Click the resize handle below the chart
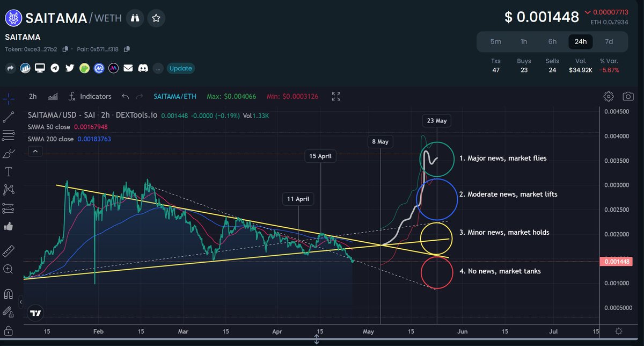The height and width of the screenshot is (346, 644). point(317,340)
